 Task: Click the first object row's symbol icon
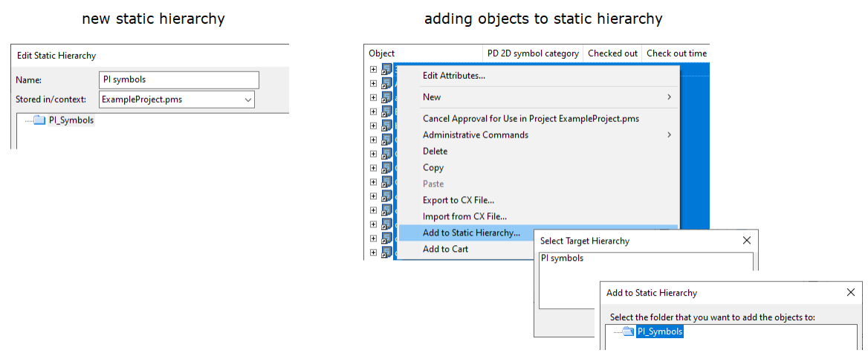pyautogui.click(x=386, y=69)
